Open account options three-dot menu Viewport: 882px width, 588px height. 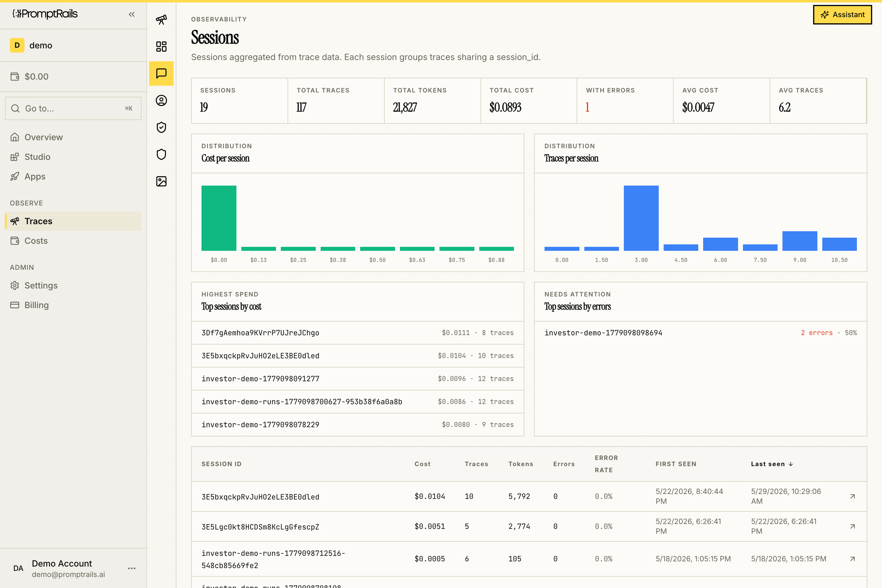[132, 568]
